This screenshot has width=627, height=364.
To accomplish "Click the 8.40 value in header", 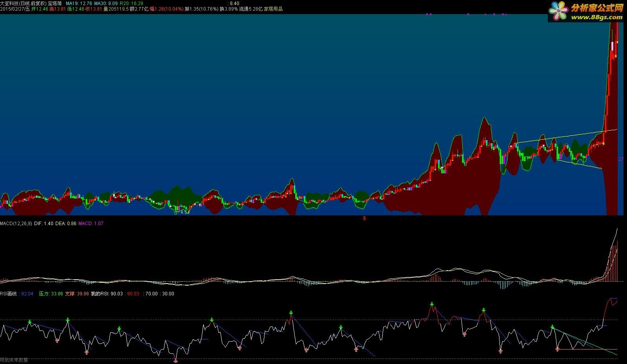I will [235, 3].
